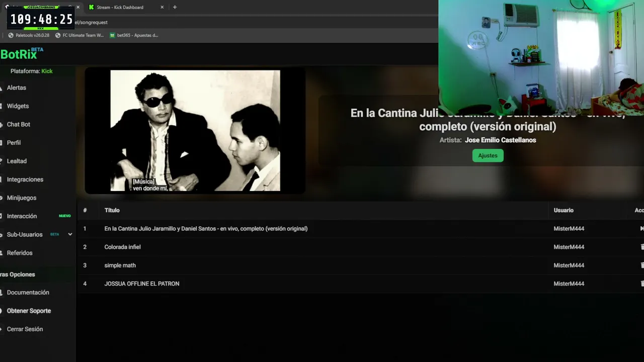Click the Plataforma: Kick label

(x=31, y=71)
